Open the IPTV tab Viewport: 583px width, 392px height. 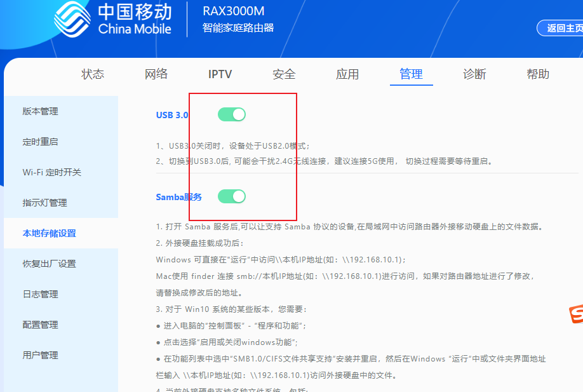(220, 74)
